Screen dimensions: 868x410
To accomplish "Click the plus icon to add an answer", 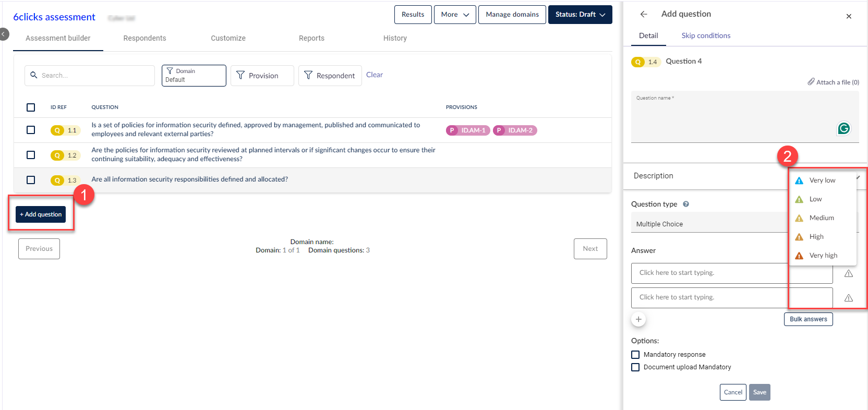I will (x=638, y=319).
